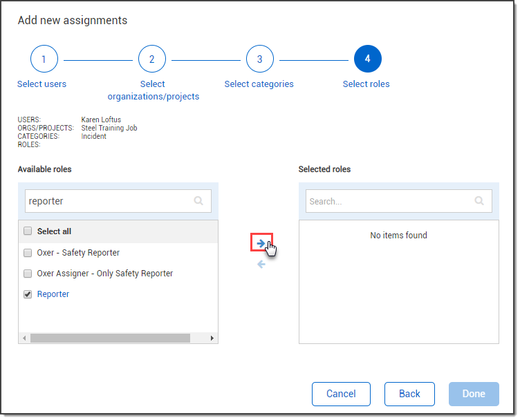Check the Select all checkbox

click(28, 231)
